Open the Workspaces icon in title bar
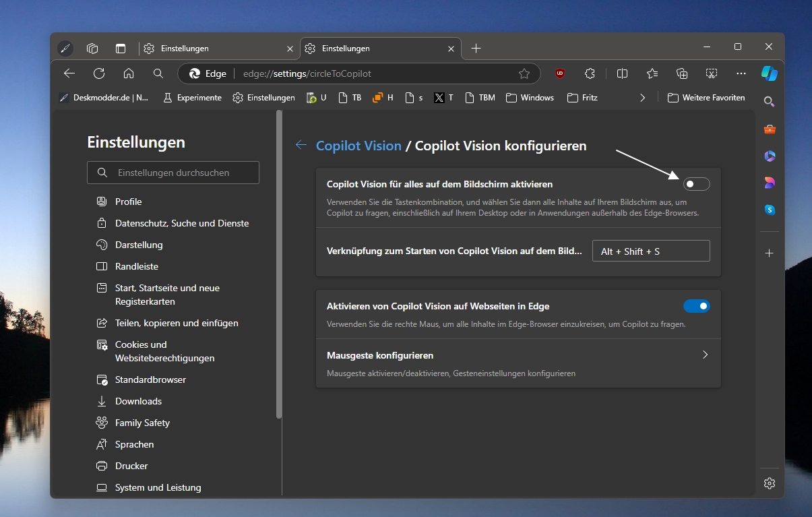Screen dimensions: 812x517 tap(93, 49)
